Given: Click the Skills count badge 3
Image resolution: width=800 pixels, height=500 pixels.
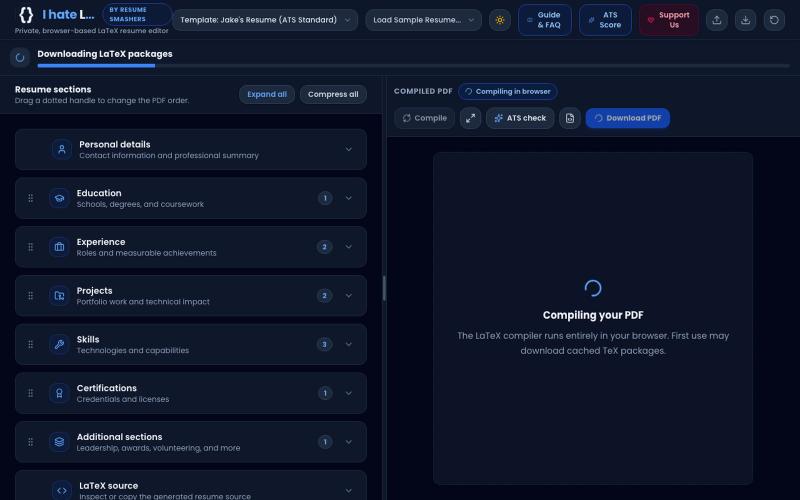Looking at the screenshot, I should click(324, 344).
